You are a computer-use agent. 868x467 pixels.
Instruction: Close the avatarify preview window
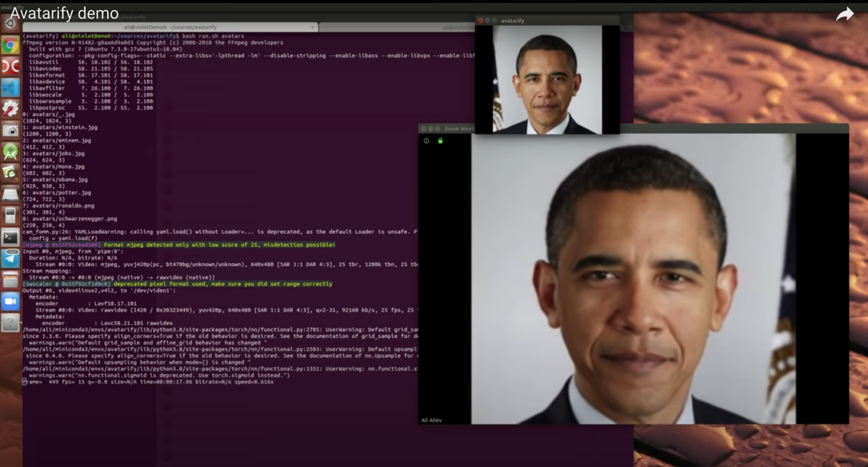pyautogui.click(x=481, y=21)
